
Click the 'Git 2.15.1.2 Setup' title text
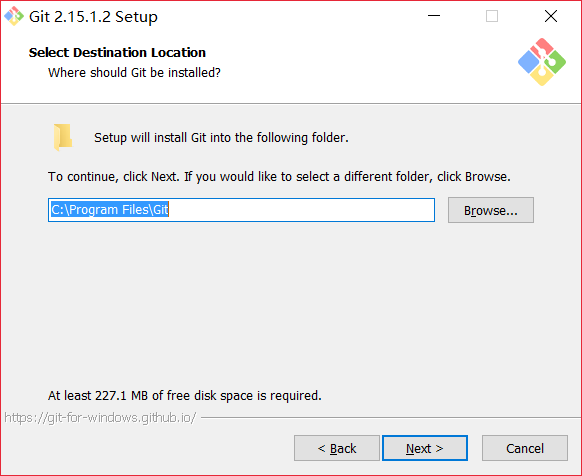pyautogui.click(x=93, y=17)
